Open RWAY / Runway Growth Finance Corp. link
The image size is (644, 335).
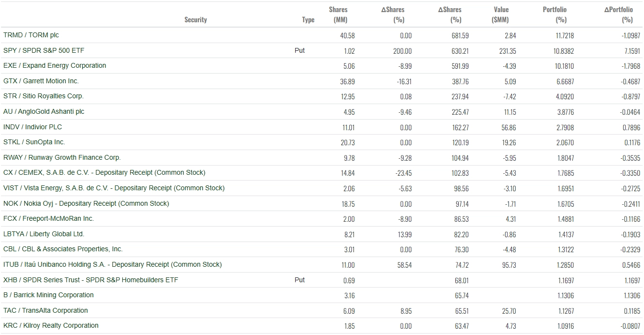pyautogui.click(x=62, y=157)
